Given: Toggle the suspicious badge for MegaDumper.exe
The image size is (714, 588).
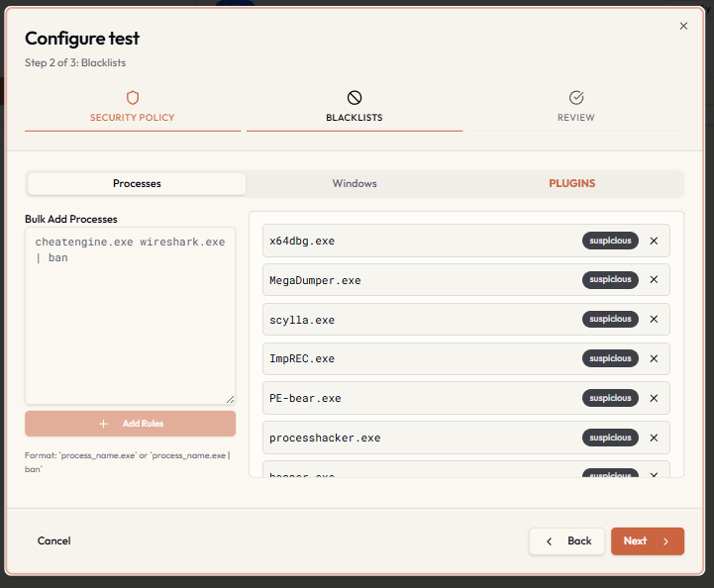Looking at the screenshot, I should click(610, 279).
